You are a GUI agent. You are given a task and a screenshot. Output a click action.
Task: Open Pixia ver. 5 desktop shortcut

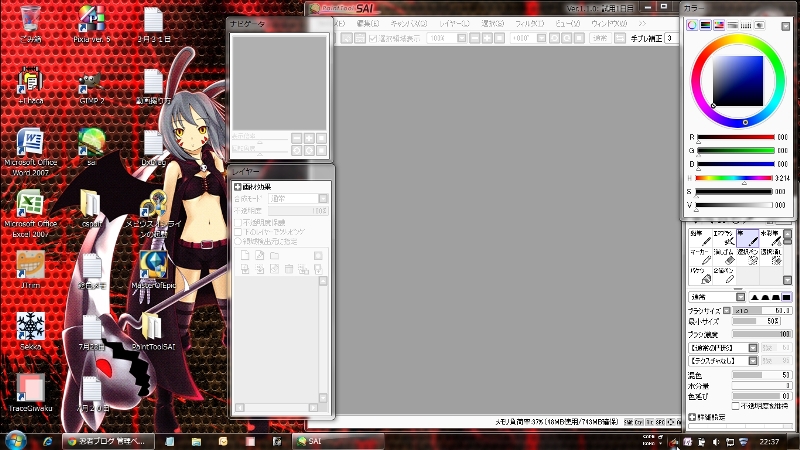pos(92,24)
